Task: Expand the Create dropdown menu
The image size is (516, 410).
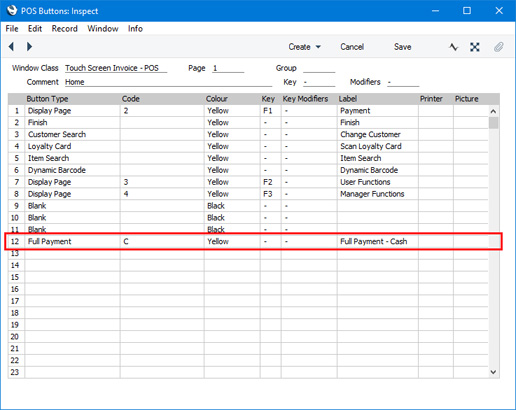Action: tap(305, 47)
